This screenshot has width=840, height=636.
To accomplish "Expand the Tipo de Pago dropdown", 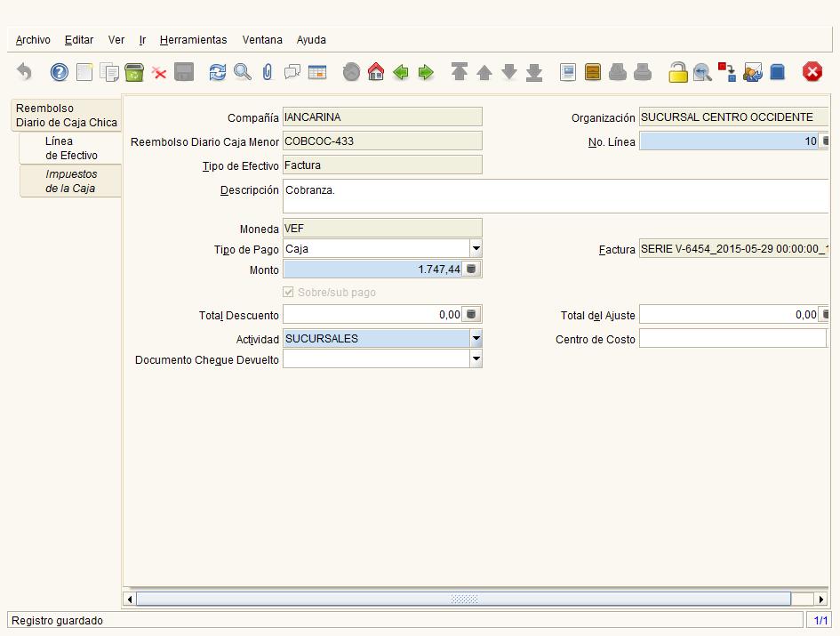I will click(x=476, y=248).
